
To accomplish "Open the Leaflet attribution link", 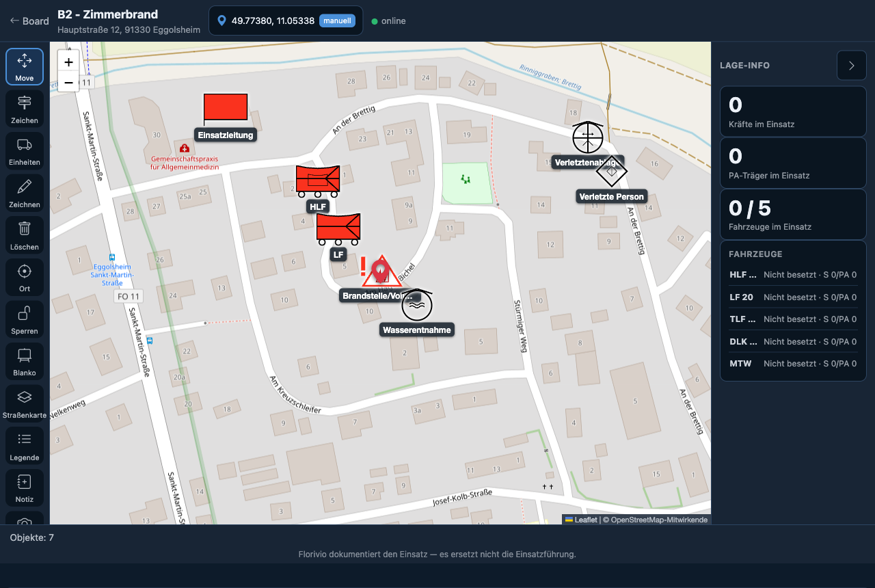I will (x=580, y=520).
